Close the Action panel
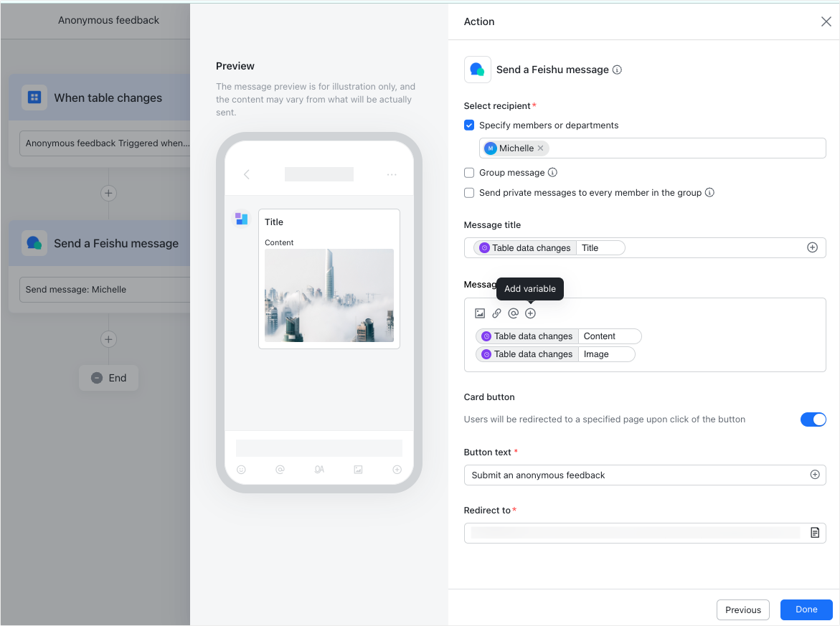This screenshot has height=626, width=840. (x=826, y=22)
